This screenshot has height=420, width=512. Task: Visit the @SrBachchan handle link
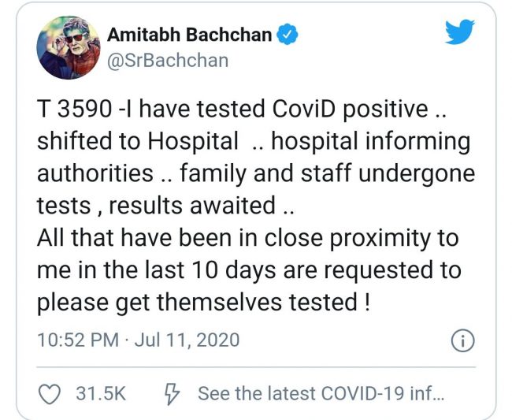pos(167,60)
